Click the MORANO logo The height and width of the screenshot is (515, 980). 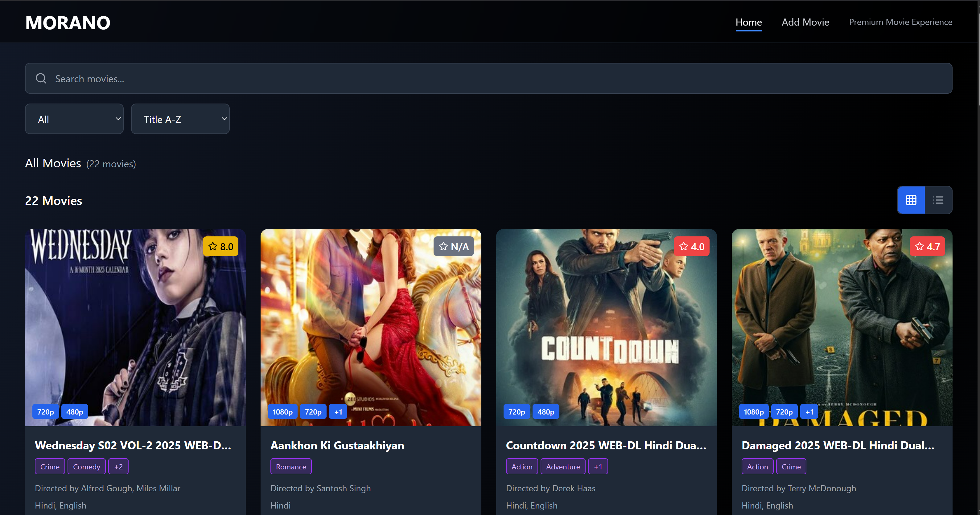point(67,22)
